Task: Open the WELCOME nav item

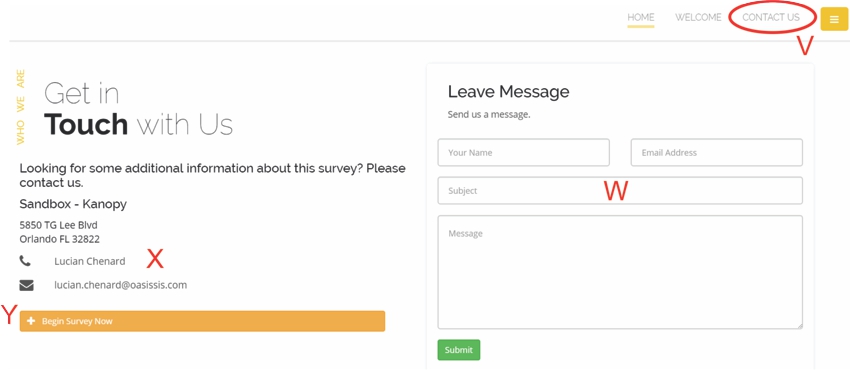Action: pos(698,17)
